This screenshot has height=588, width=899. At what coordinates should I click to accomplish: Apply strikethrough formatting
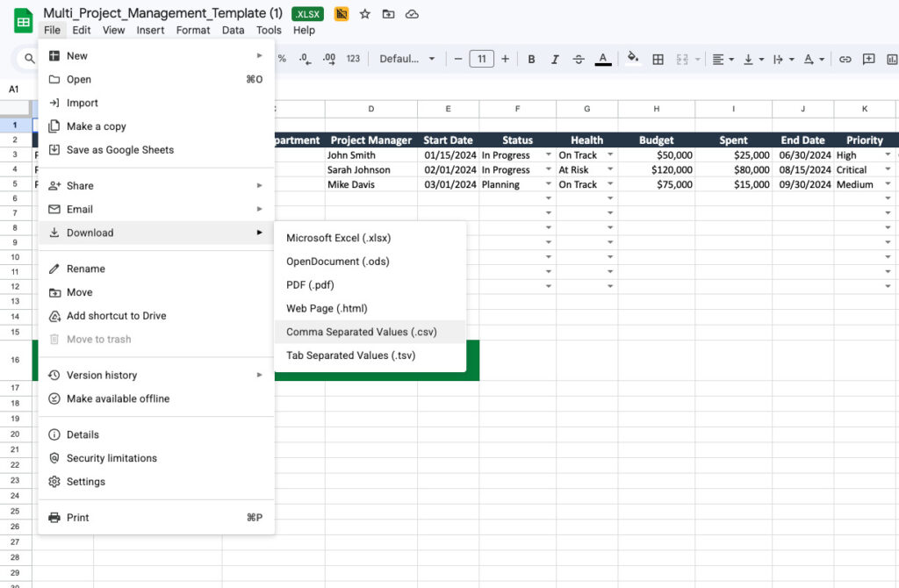click(579, 59)
